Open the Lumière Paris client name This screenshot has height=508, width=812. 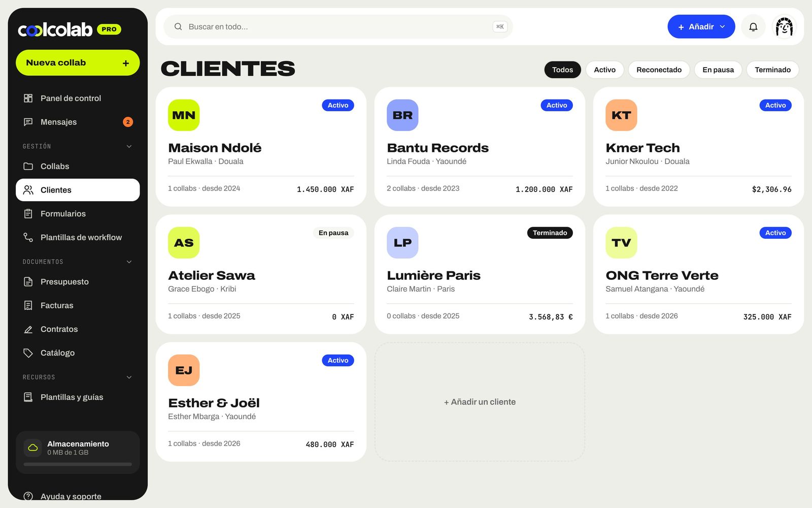point(433,275)
